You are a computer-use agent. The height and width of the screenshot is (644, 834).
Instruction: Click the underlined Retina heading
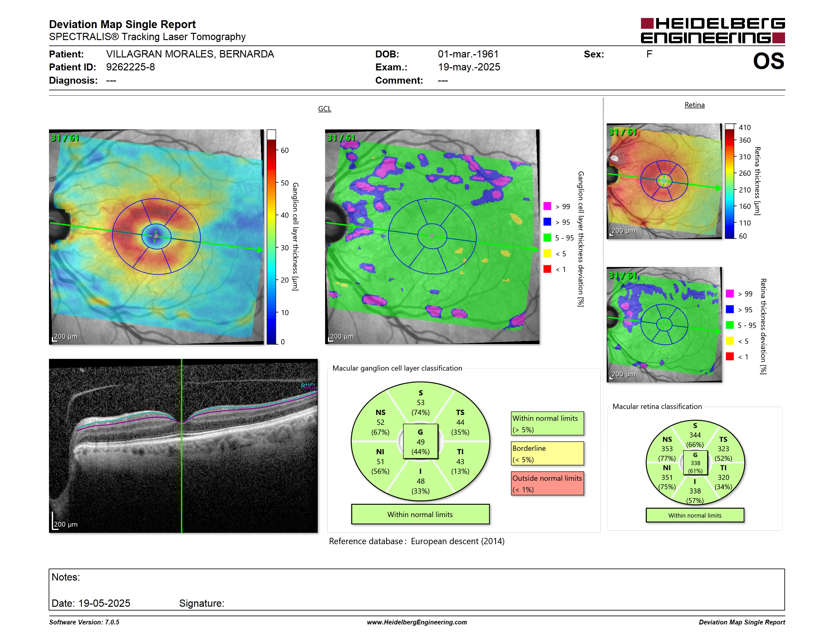click(694, 105)
